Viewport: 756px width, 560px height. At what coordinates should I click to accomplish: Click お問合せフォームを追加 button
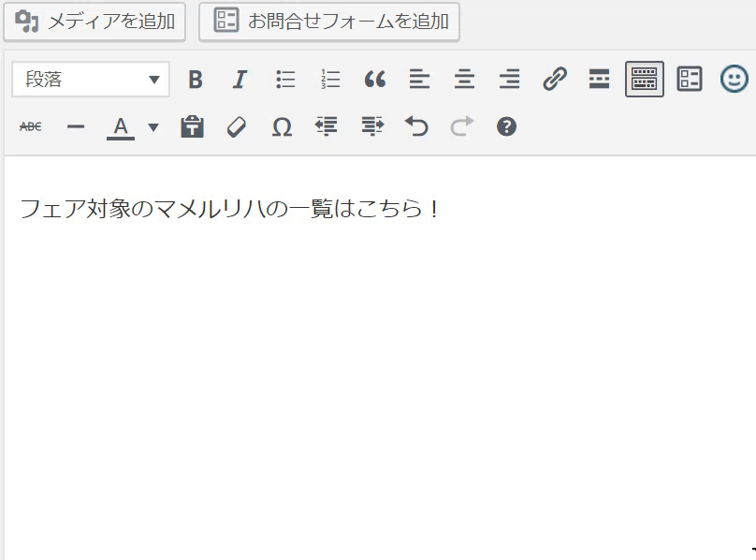(329, 22)
